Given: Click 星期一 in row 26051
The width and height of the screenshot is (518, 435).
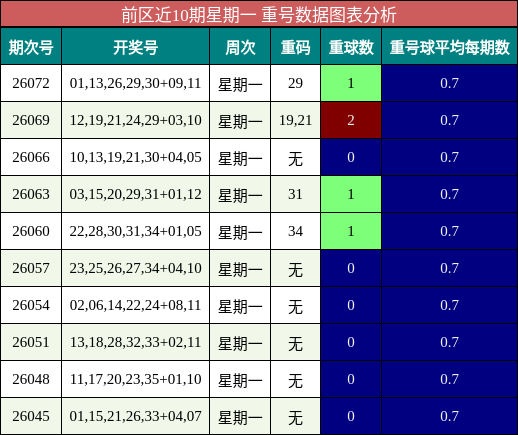Looking at the screenshot, I should tap(240, 343).
